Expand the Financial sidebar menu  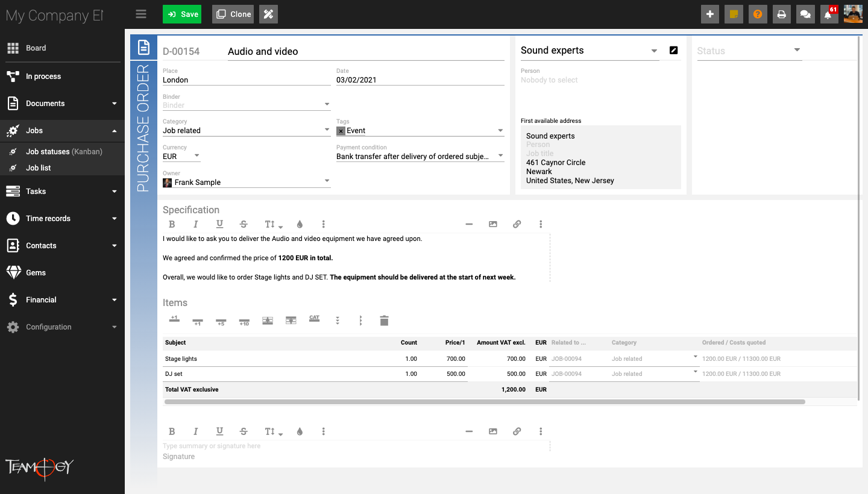click(62, 300)
